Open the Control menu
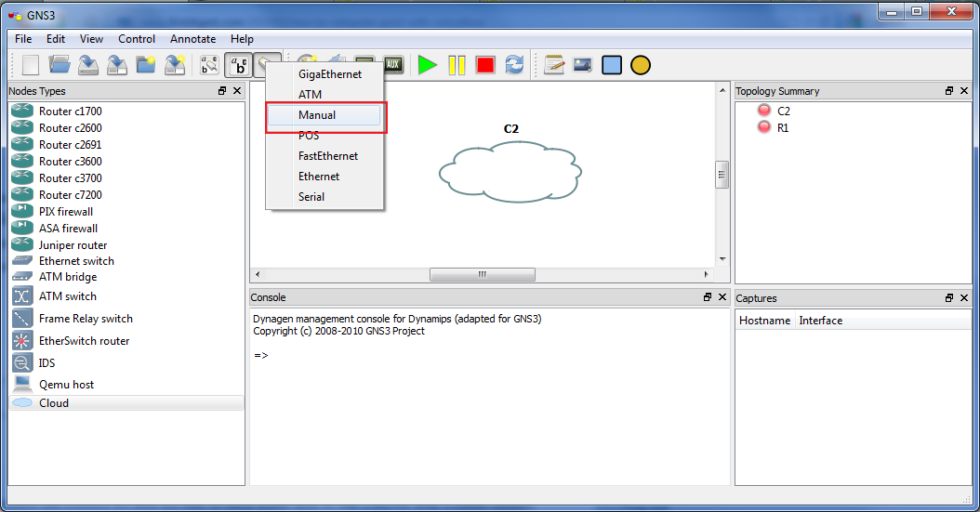Image resolution: width=980 pixels, height=512 pixels. (x=137, y=39)
